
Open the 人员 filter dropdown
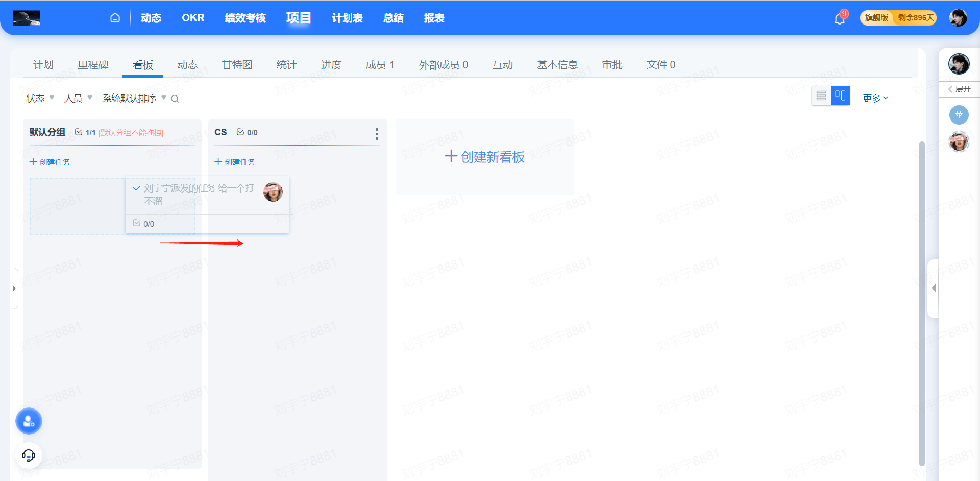pyautogui.click(x=78, y=98)
